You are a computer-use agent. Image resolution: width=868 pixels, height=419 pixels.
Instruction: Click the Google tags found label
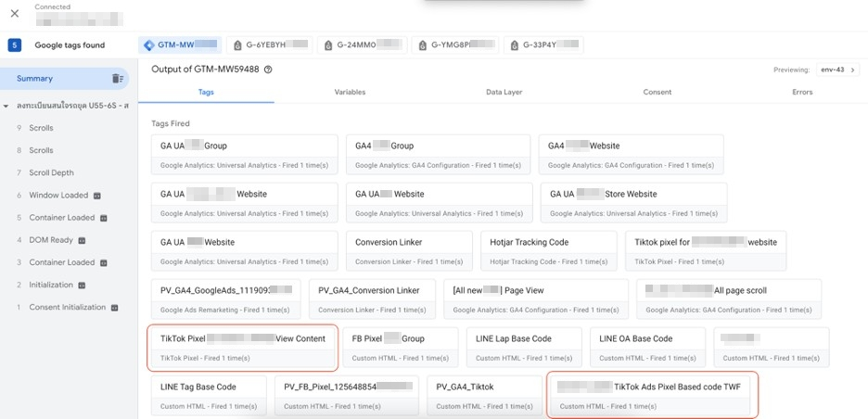(x=70, y=45)
